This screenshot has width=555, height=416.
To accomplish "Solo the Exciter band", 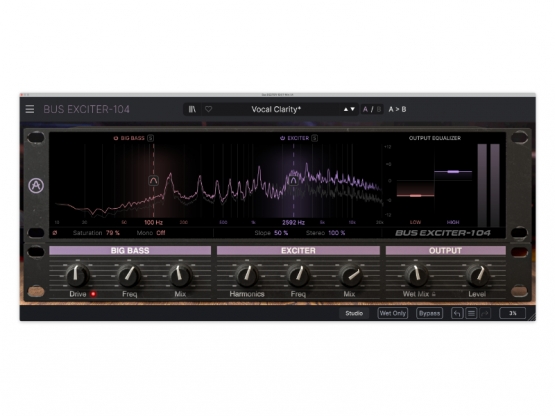I will pyautogui.click(x=314, y=138).
